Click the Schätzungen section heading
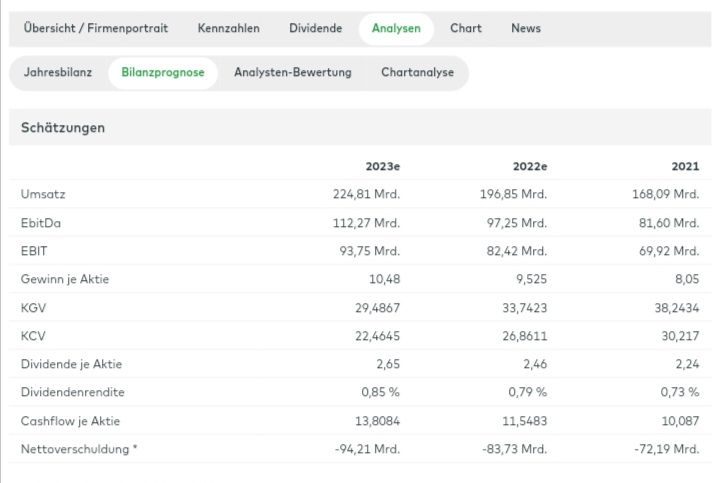The image size is (720, 483). (x=63, y=127)
